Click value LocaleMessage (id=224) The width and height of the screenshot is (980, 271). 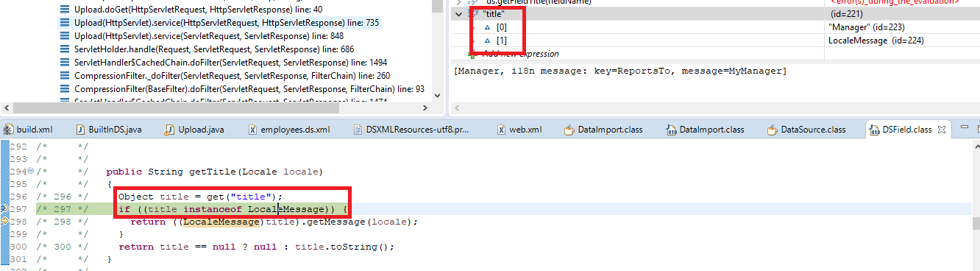point(876,41)
